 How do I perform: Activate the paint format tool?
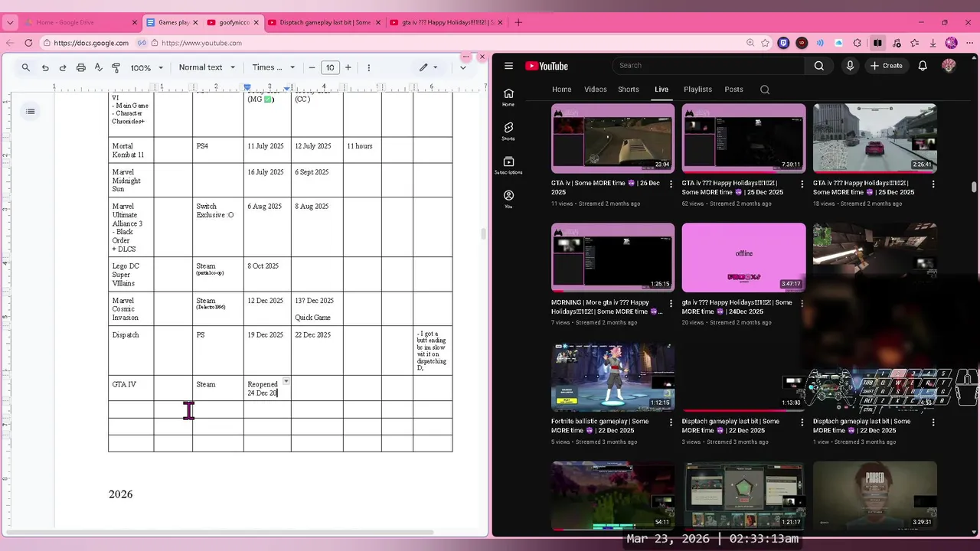(x=116, y=67)
